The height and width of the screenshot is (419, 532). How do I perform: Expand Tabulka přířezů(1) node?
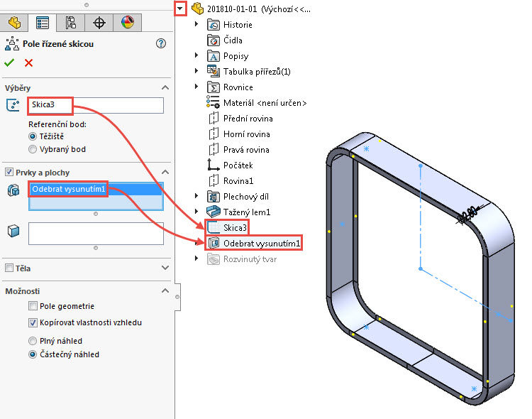point(196,71)
